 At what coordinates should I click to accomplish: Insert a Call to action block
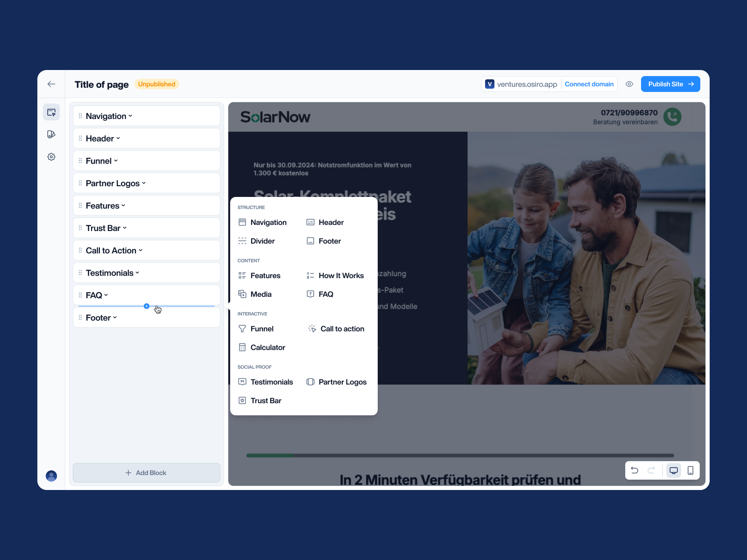point(336,329)
